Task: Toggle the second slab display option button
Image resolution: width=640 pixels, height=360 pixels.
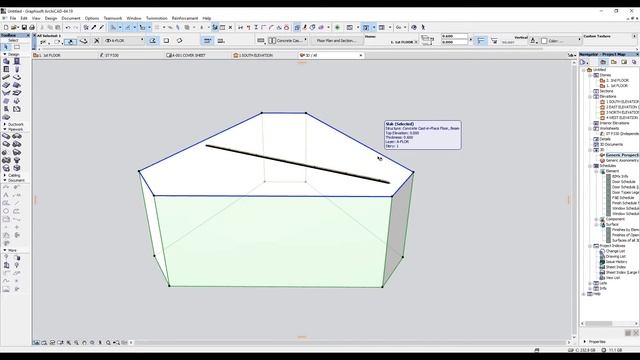Action: click(221, 40)
